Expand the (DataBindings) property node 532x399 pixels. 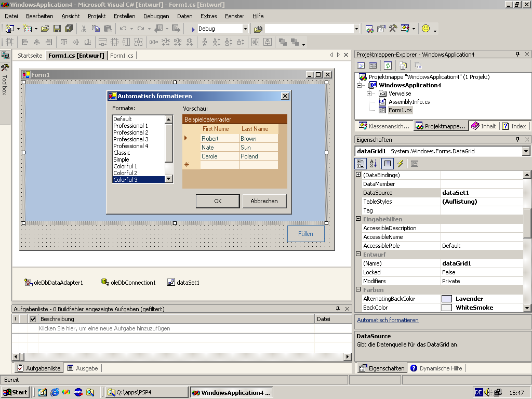[358, 175]
